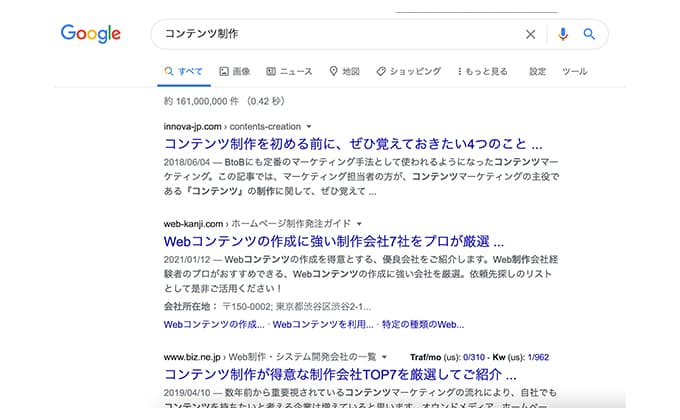This screenshot has height=420, width=680.
Task: Select the すべて tab
Action: (x=183, y=72)
